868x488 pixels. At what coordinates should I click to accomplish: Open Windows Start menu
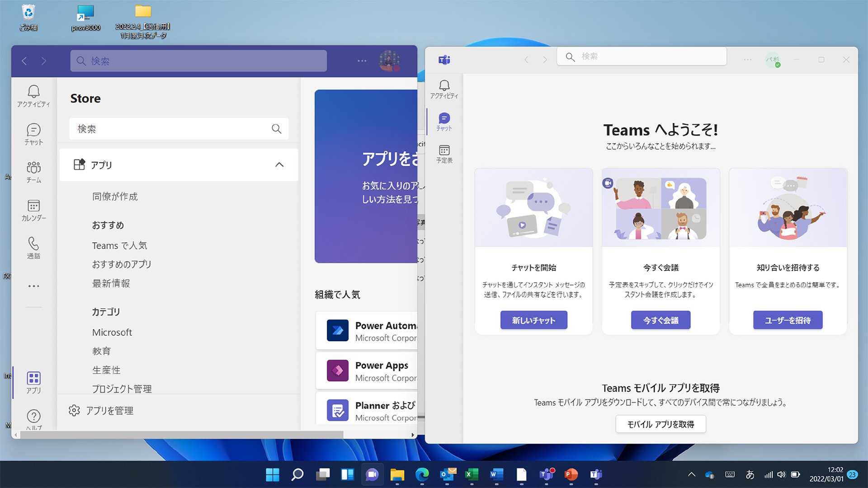pyautogui.click(x=273, y=474)
